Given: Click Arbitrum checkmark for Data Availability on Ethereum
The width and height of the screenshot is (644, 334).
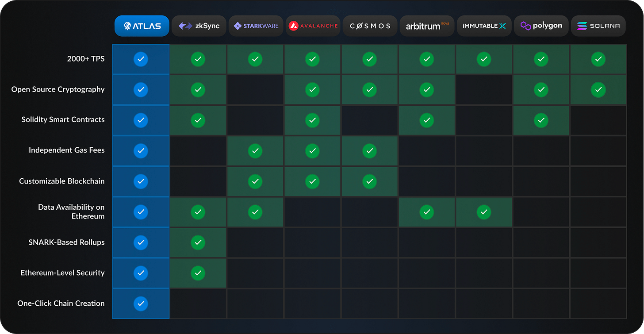Looking at the screenshot, I should point(426,212).
